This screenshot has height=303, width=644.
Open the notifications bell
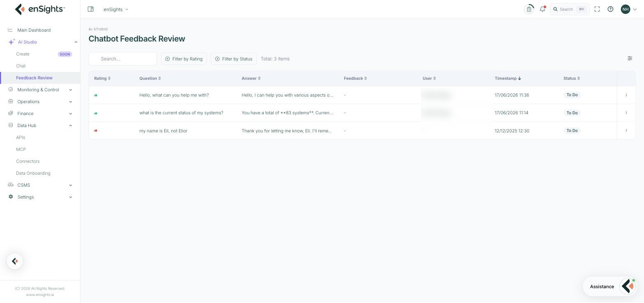pyautogui.click(x=543, y=9)
